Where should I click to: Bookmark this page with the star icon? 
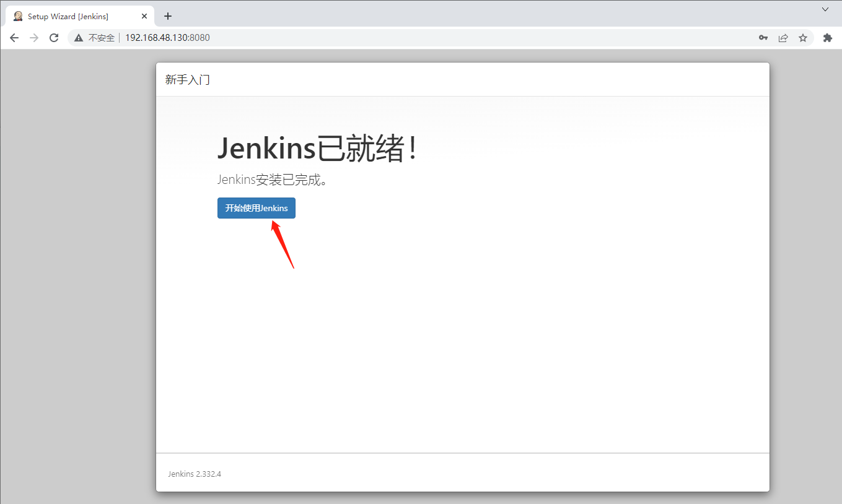tap(803, 38)
